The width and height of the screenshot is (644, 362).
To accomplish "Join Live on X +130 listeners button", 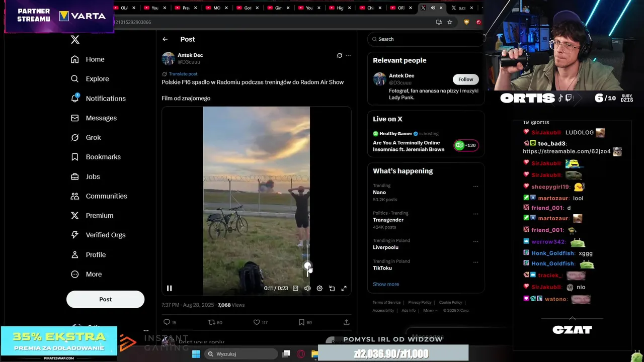I will pyautogui.click(x=466, y=145).
